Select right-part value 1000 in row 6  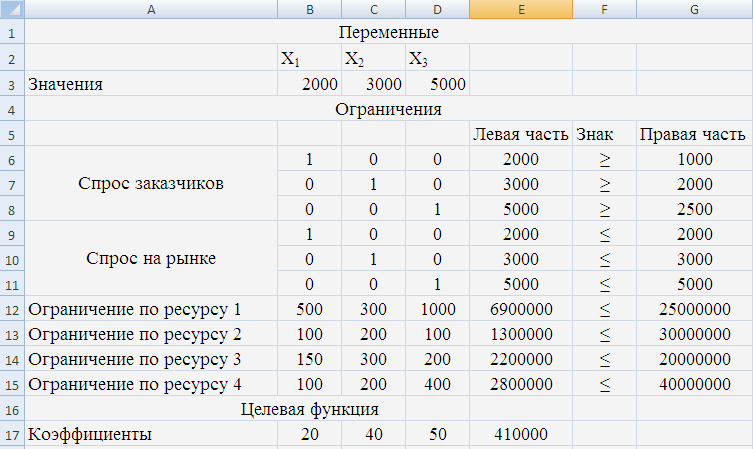coord(694,159)
